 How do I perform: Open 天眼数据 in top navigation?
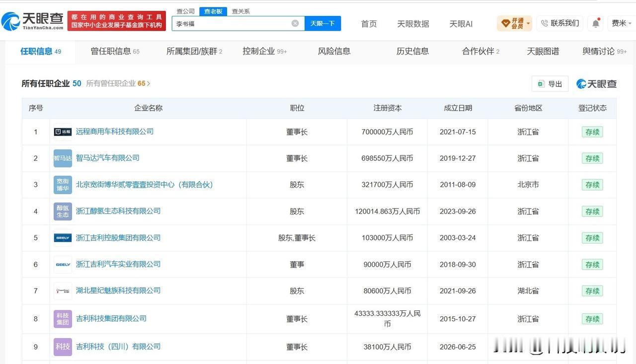413,24
